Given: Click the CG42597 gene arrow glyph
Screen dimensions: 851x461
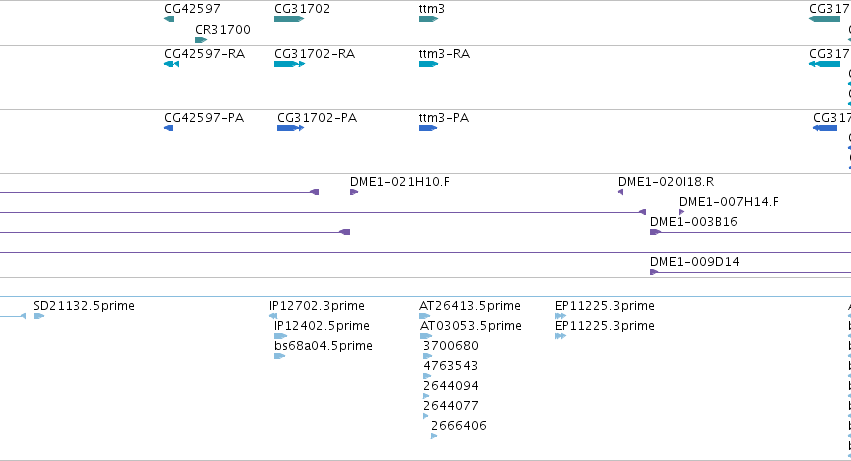Looking at the screenshot, I should coord(169,19).
